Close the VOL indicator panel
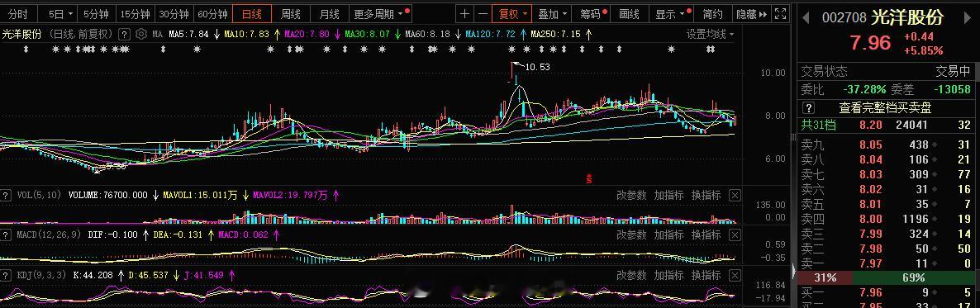This screenshot has width=980, height=308. [x=735, y=196]
